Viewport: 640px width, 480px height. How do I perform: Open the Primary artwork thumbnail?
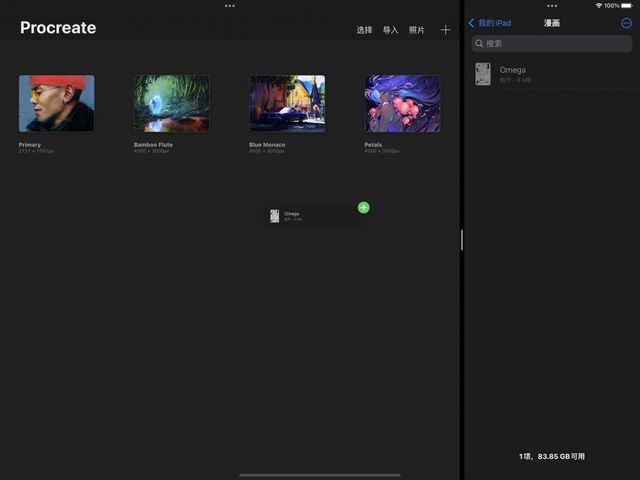tap(57, 103)
